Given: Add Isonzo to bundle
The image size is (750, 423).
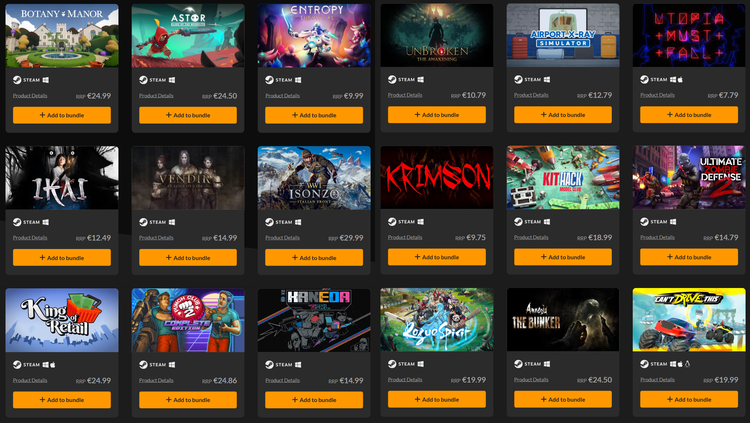Looking at the screenshot, I should (314, 257).
